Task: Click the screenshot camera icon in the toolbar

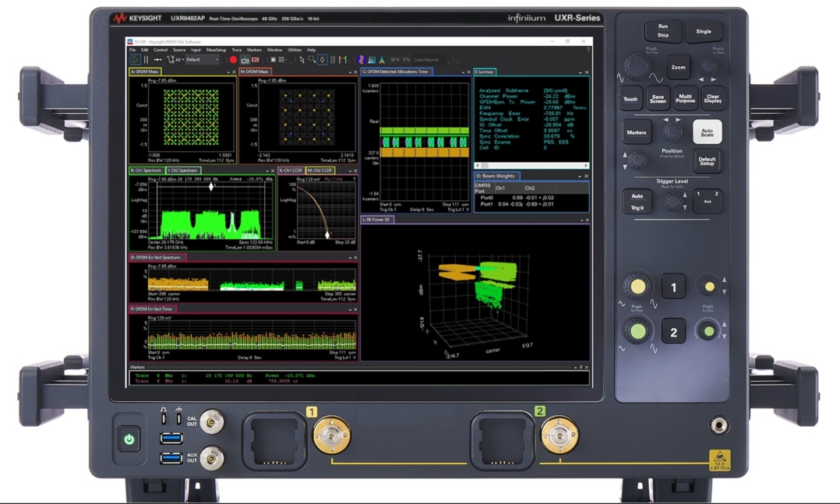Action: click(247, 60)
